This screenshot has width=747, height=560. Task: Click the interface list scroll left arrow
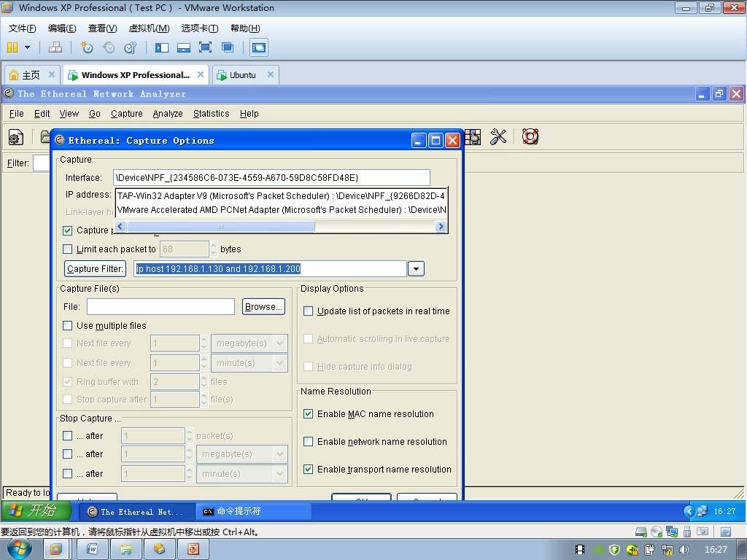click(x=120, y=226)
